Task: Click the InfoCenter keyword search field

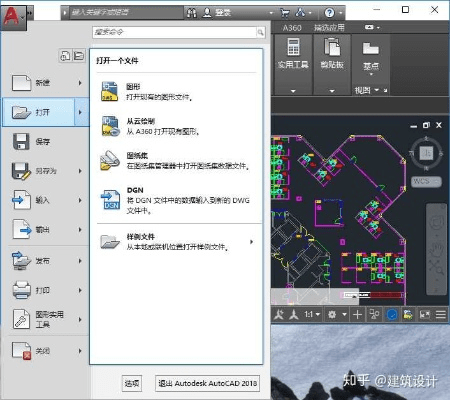Action: 126,13
